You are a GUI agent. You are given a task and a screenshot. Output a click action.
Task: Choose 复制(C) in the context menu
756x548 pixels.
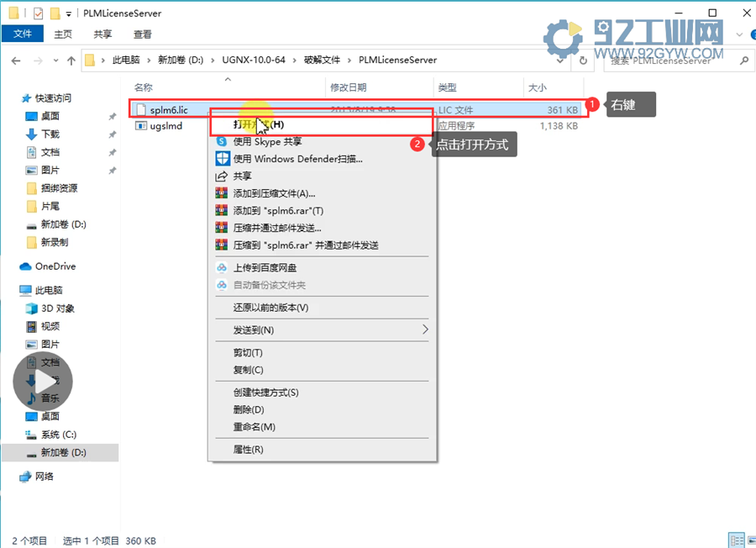pos(322,370)
